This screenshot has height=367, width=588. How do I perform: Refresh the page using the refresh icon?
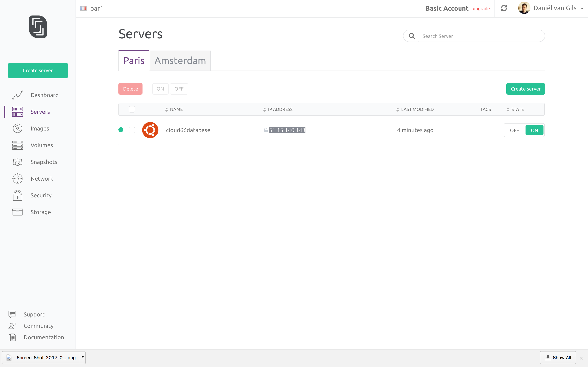[x=504, y=8]
